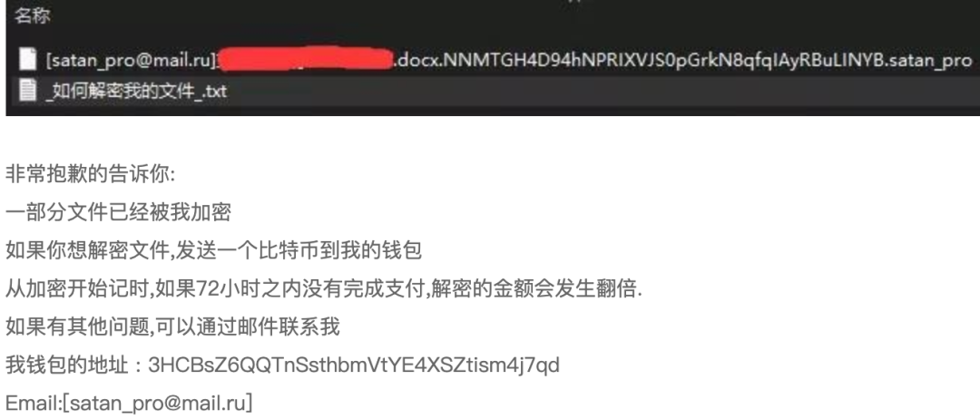The width and height of the screenshot is (980, 419).
Task: Sort by the 名称 column header
Action: coord(33,16)
